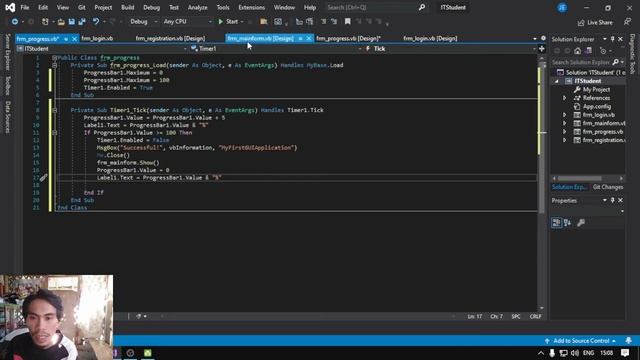
Task: Pin the frm_mainform.vb [Design] tab
Action: pyautogui.click(x=300, y=38)
